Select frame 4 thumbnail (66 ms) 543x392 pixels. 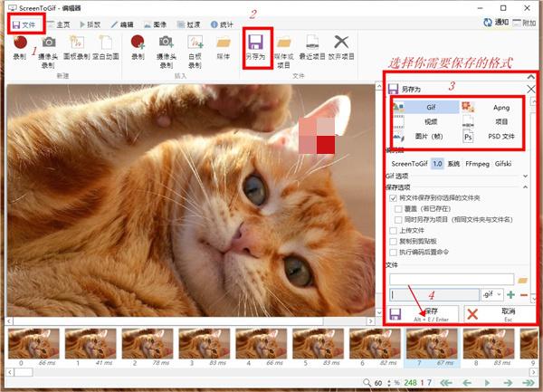point(262,348)
